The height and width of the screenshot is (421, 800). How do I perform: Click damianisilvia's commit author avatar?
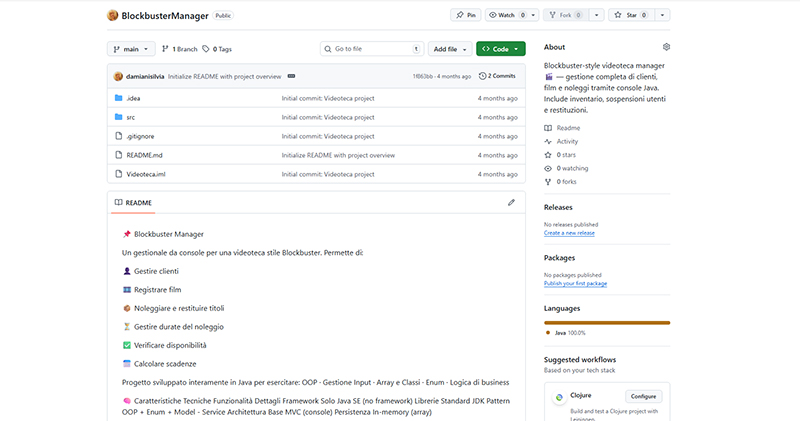pyautogui.click(x=118, y=77)
